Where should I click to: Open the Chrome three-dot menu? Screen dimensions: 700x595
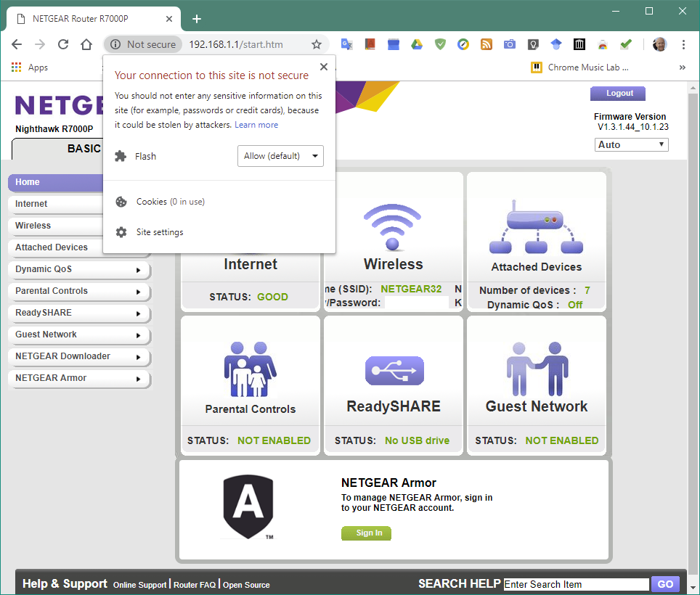[x=683, y=44]
